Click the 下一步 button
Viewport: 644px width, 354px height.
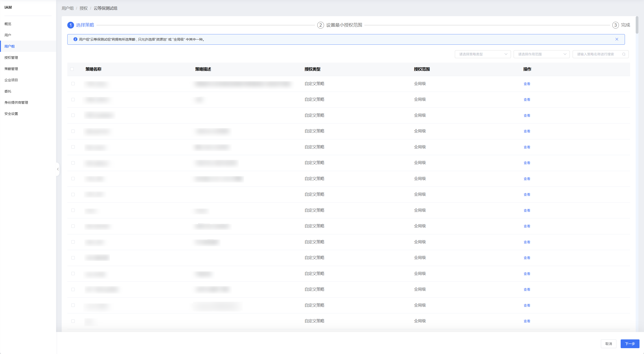point(630,344)
